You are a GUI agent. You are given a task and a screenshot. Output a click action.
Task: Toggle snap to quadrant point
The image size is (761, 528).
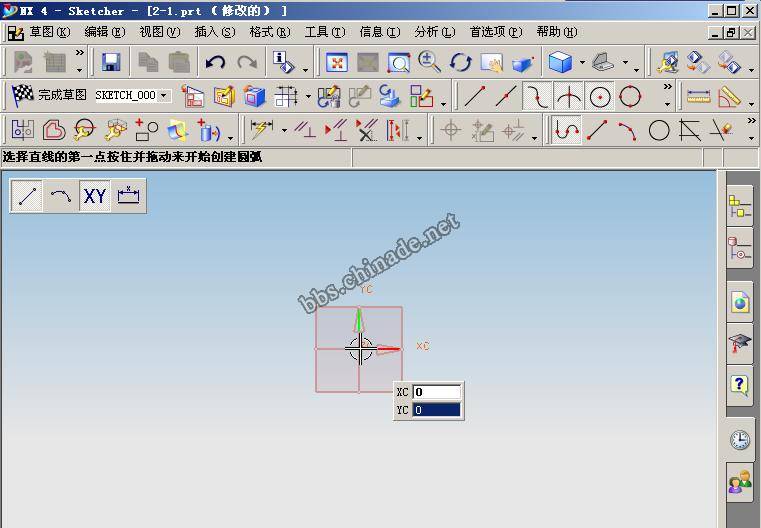pyautogui.click(x=630, y=96)
